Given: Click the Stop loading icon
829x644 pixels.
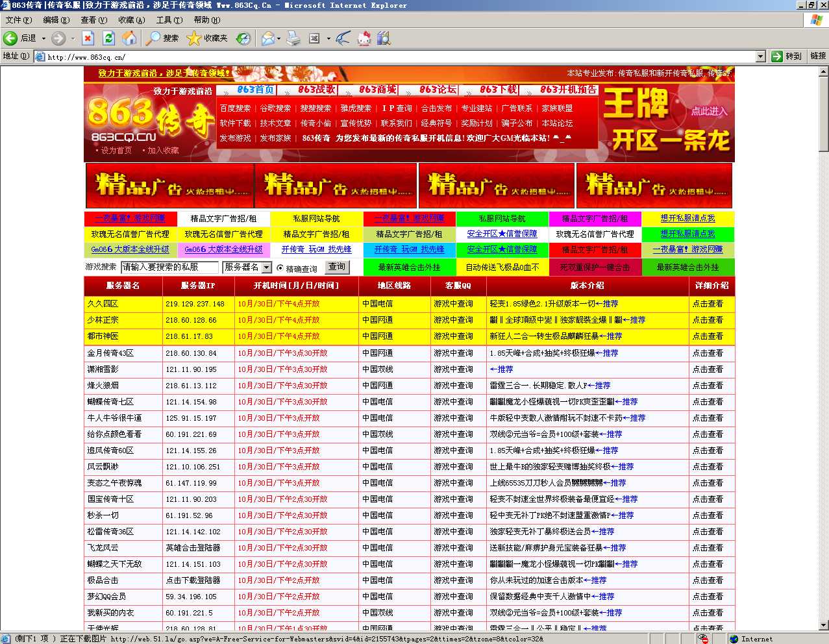Looking at the screenshot, I should (87, 38).
